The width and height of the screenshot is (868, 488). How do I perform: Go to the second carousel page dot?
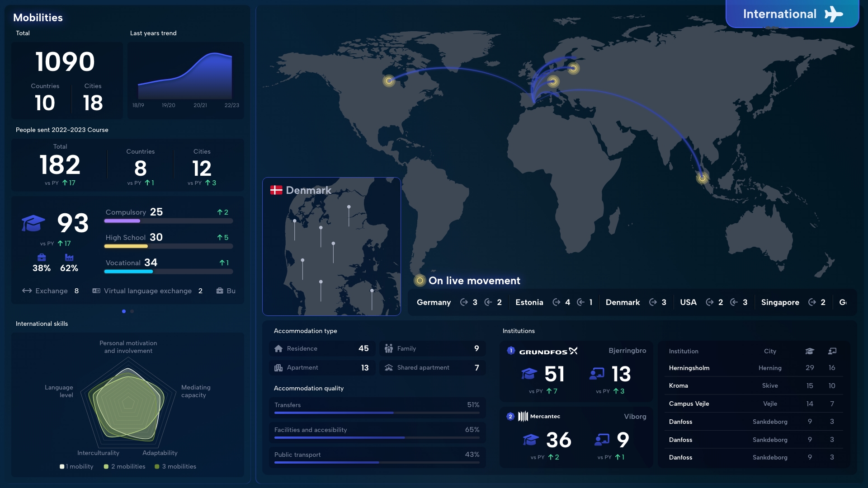coord(132,311)
